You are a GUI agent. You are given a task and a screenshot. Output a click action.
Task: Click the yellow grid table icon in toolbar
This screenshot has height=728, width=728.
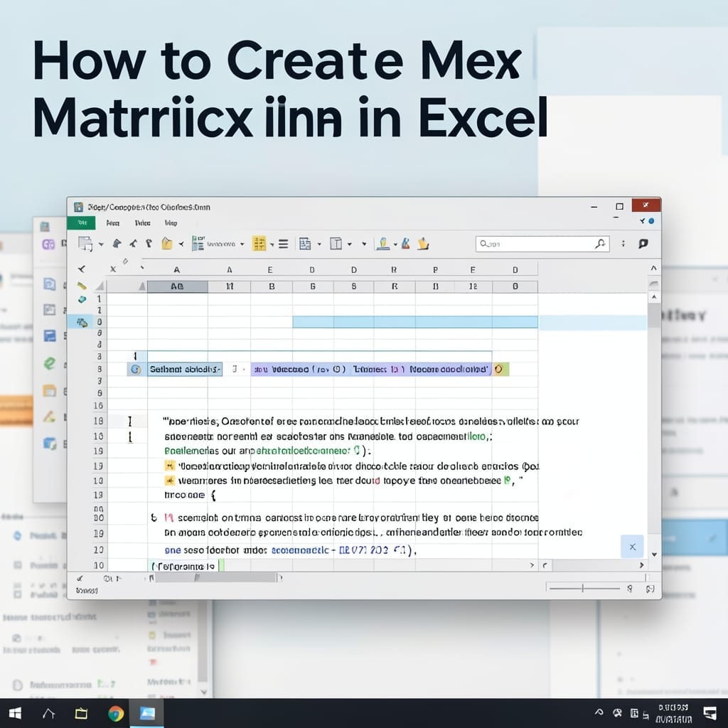pos(259,243)
